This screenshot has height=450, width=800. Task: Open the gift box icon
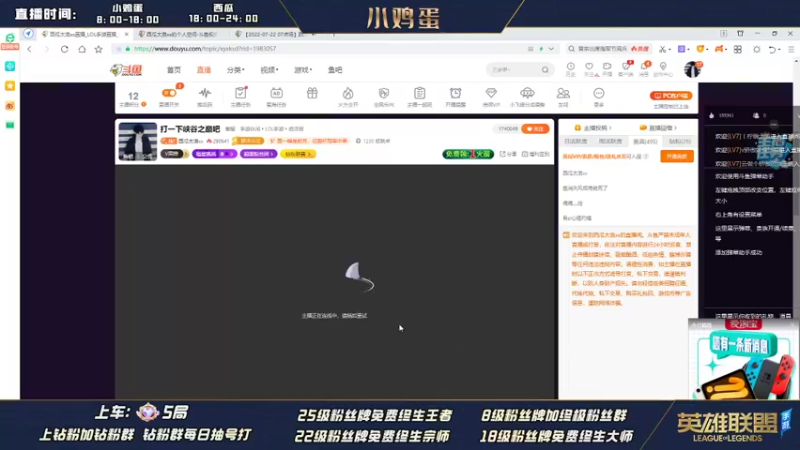pos(312,93)
